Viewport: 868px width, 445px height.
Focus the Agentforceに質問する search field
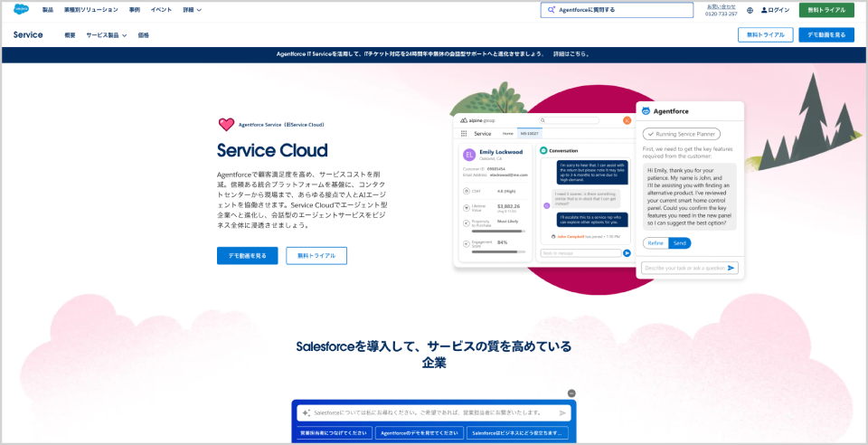[x=617, y=10]
